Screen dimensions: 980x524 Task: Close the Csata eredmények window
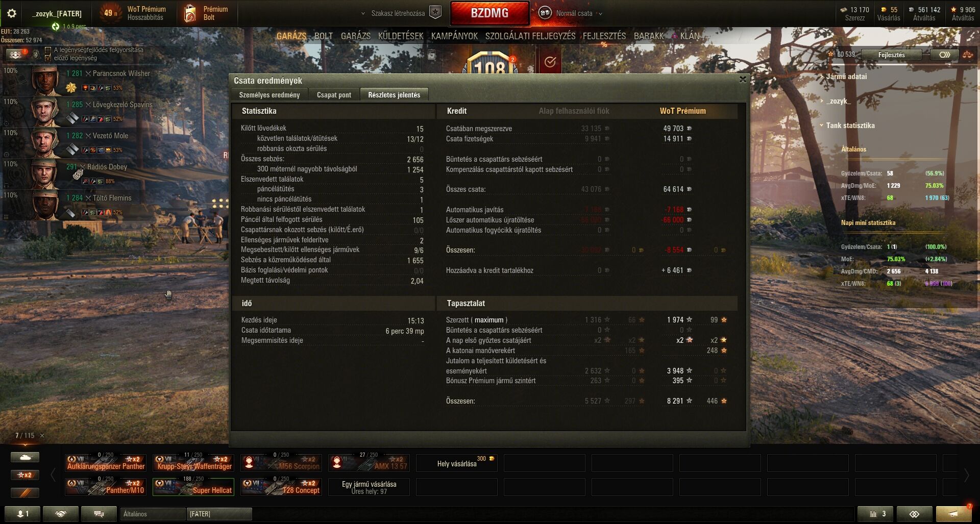[743, 79]
